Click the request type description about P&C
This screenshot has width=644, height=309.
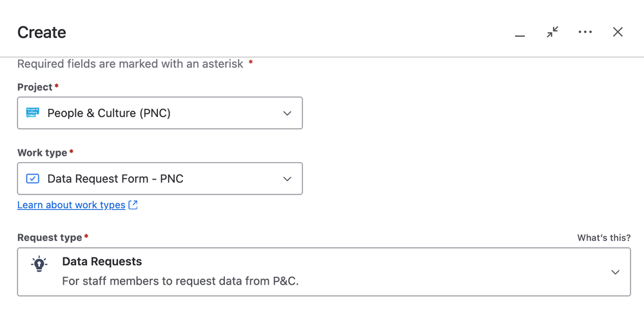180,281
